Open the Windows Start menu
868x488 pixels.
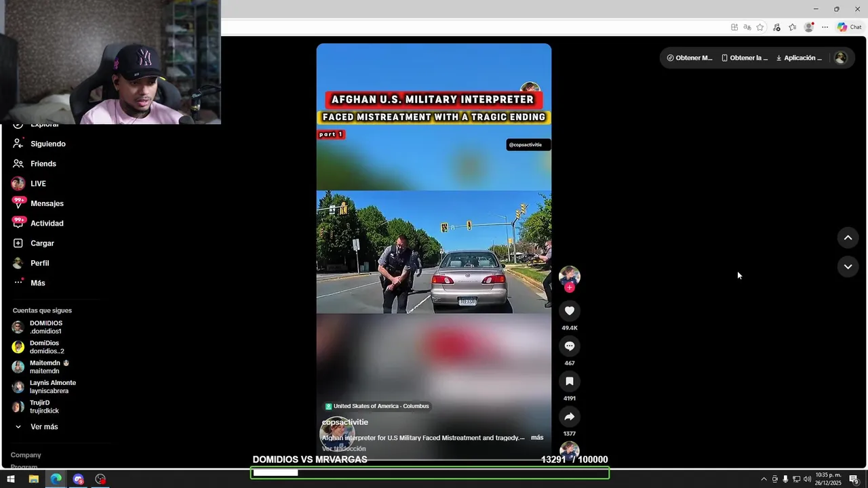click(11, 479)
